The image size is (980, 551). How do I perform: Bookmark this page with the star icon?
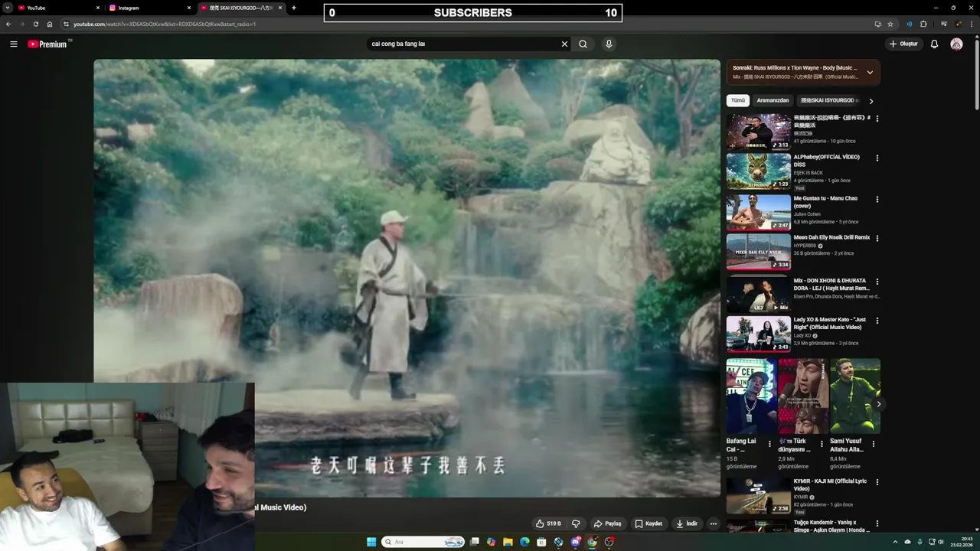click(890, 24)
